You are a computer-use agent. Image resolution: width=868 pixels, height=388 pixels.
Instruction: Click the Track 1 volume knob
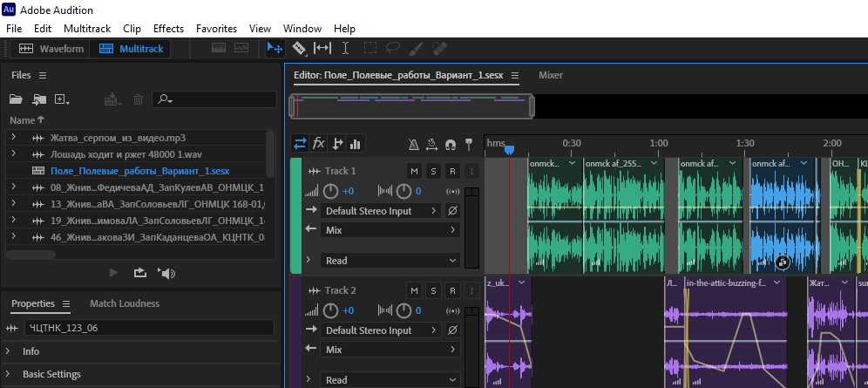pyautogui.click(x=331, y=191)
